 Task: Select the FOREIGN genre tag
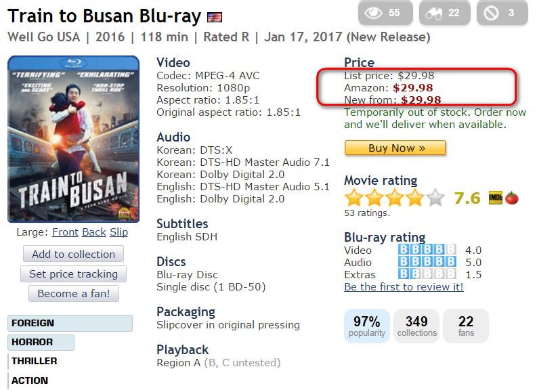point(70,323)
